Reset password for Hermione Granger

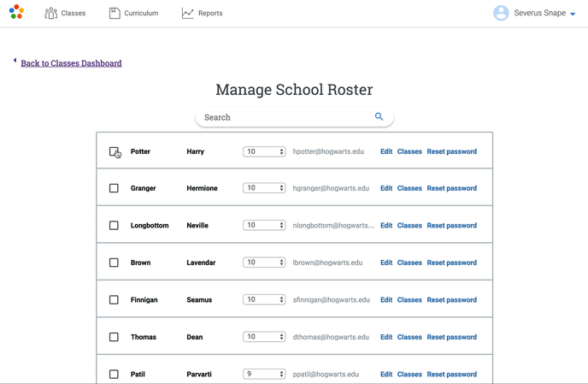[x=452, y=188]
